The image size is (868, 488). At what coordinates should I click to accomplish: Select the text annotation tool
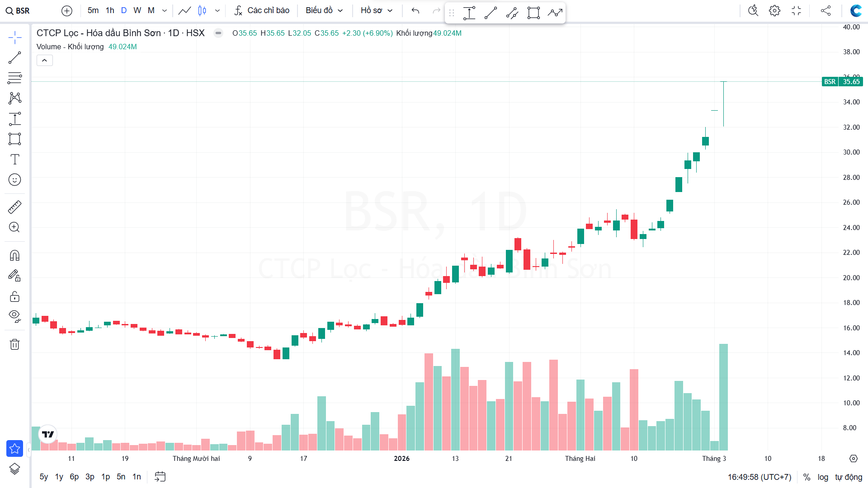click(x=14, y=159)
